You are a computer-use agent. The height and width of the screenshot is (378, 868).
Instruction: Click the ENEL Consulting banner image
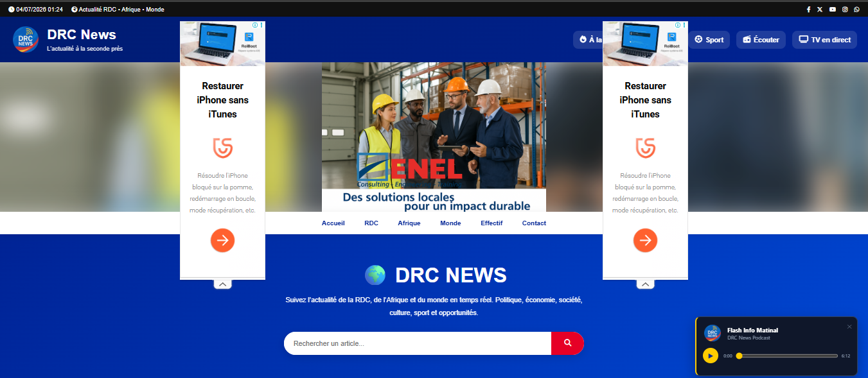[434, 137]
